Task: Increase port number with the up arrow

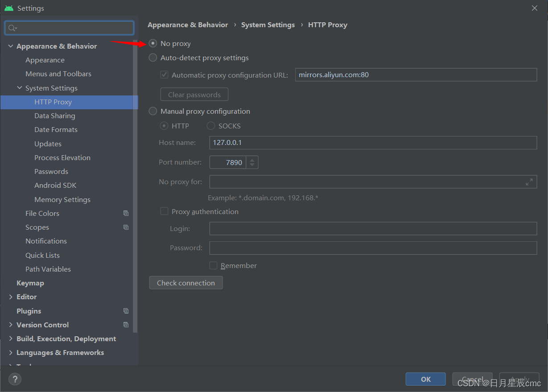Action: (252, 159)
